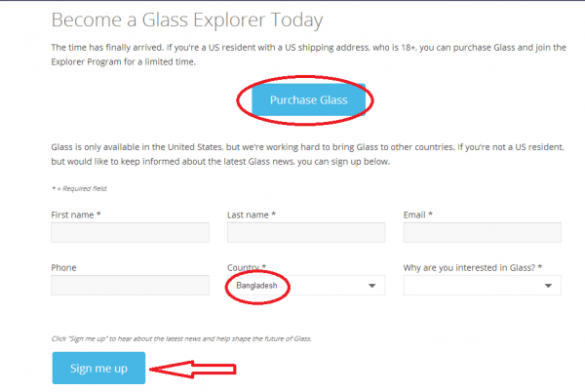The height and width of the screenshot is (392, 585).
Task: Click the Phone number input field
Action: (x=130, y=286)
